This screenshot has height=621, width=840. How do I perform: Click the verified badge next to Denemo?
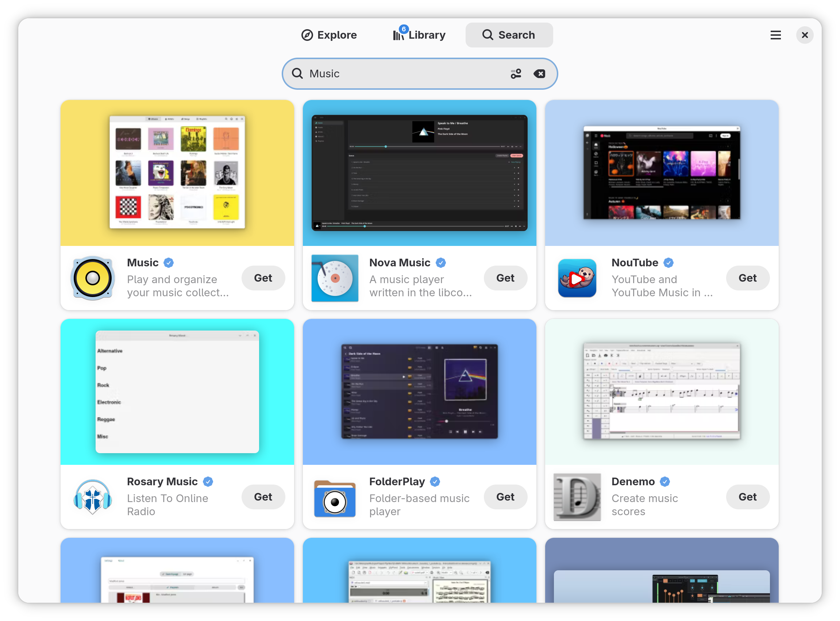(664, 482)
